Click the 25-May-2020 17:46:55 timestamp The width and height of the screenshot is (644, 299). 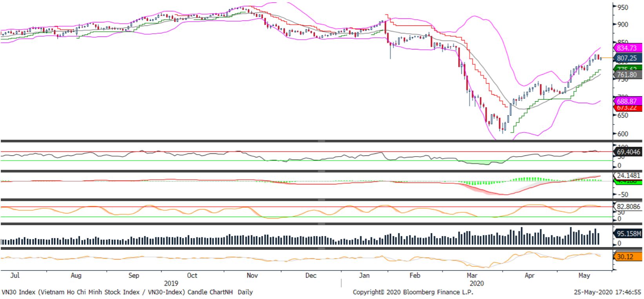[x=608, y=292]
